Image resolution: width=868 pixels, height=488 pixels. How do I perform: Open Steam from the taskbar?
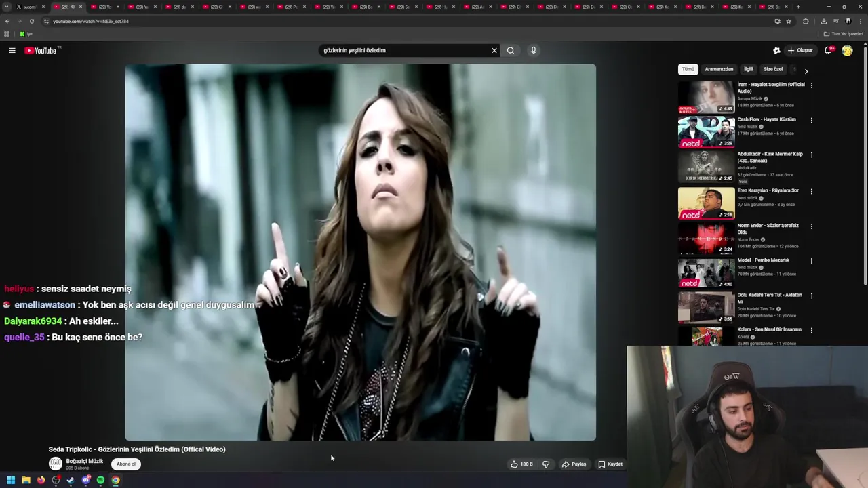[71, 480]
